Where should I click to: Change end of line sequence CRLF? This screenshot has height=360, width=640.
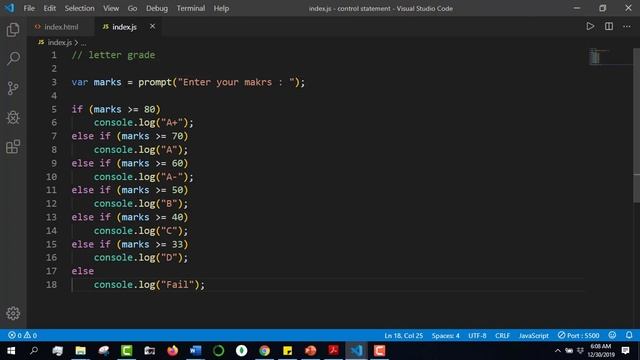502,336
